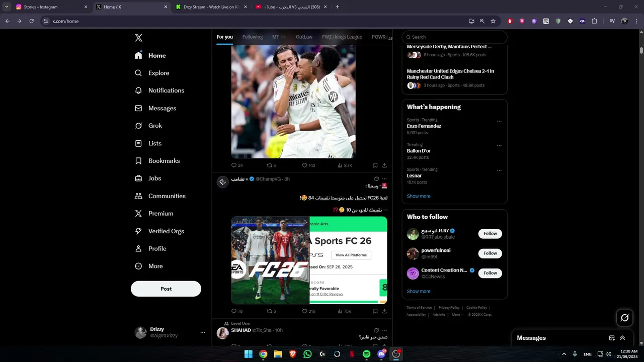Viewport: 644px width, 362px height.
Task: View analytics showing 75K views
Action: (344, 311)
